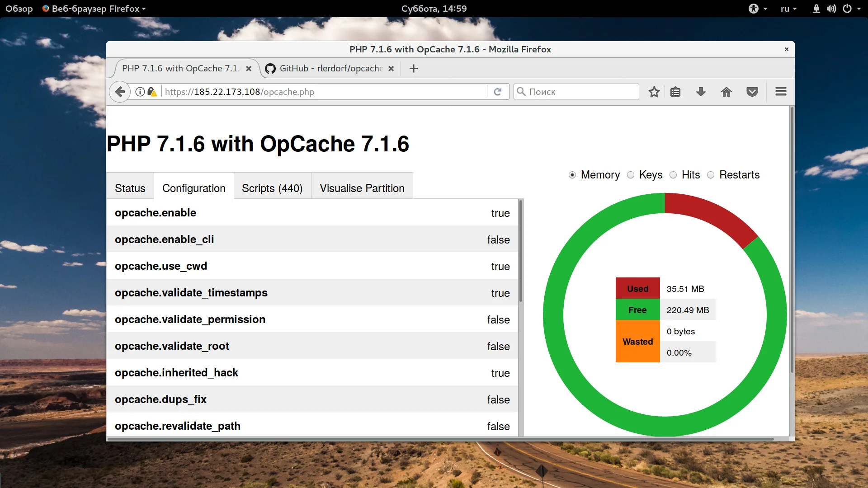The image size is (868, 488).
Task: Click the Pocket save icon
Action: coord(752,92)
